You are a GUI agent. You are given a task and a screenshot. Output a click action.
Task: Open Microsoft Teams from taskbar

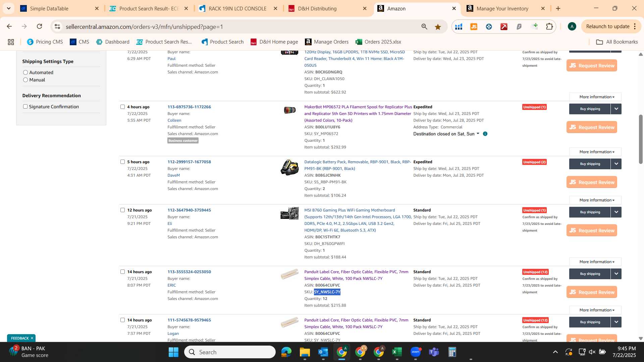434,352
